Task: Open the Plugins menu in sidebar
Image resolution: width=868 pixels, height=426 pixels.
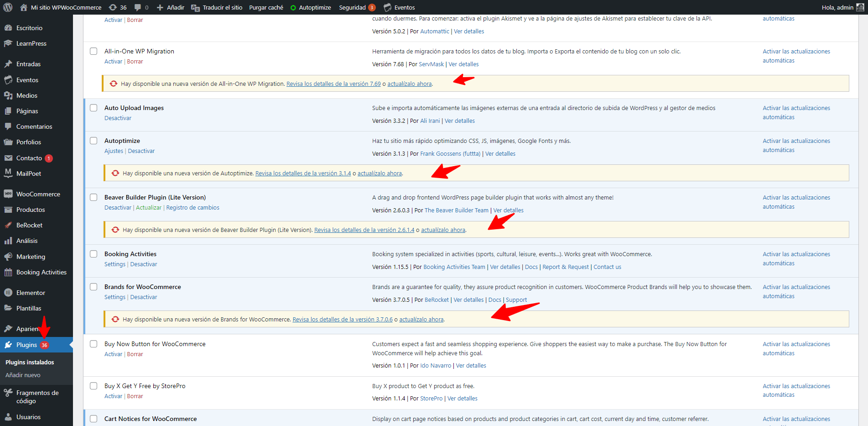Action: point(36,345)
